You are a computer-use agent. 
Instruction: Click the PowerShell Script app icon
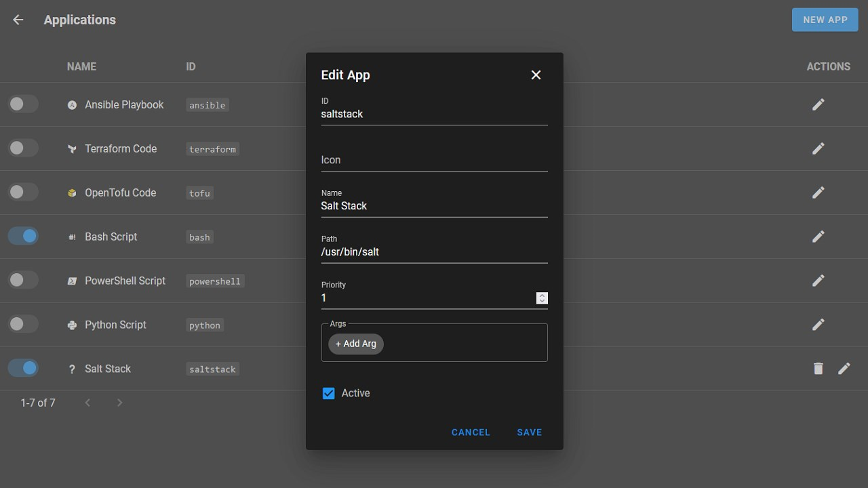coord(72,280)
